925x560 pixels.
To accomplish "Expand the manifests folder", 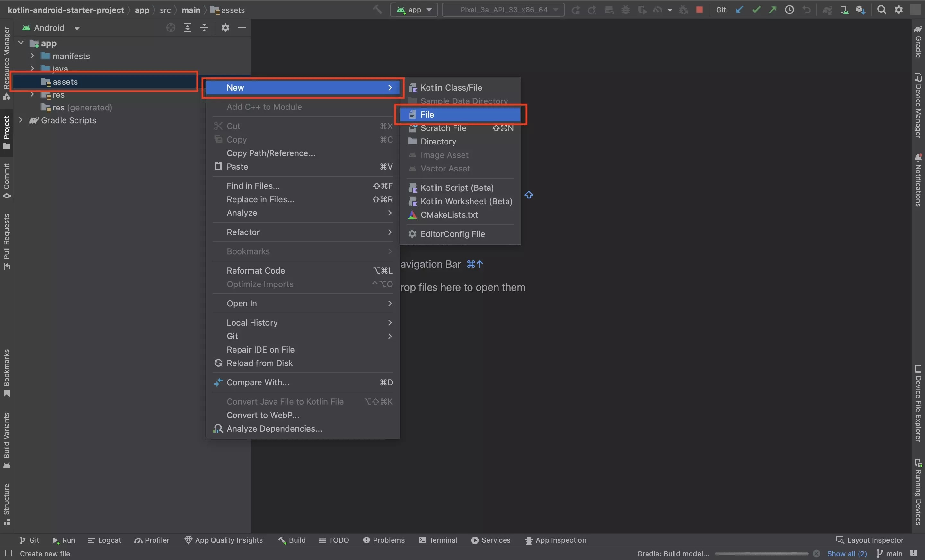I will (32, 56).
